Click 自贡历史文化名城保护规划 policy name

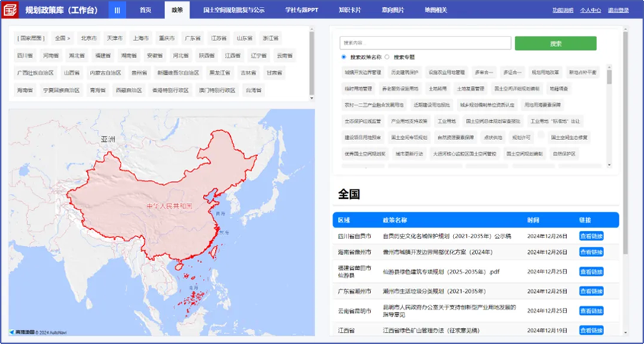tap(447, 236)
